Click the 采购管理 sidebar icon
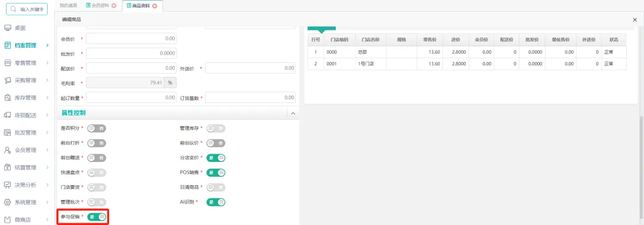This screenshot has width=644, height=225. (7, 80)
